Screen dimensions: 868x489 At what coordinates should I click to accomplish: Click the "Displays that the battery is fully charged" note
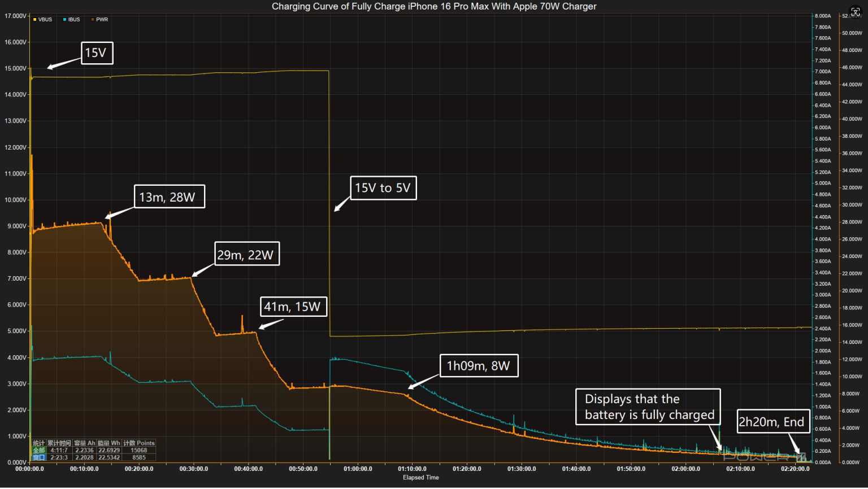(x=648, y=407)
